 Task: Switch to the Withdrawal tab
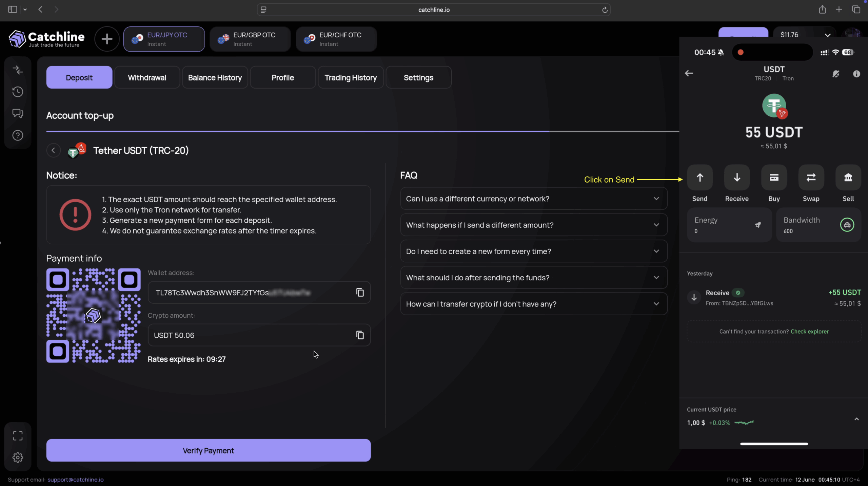click(x=147, y=78)
